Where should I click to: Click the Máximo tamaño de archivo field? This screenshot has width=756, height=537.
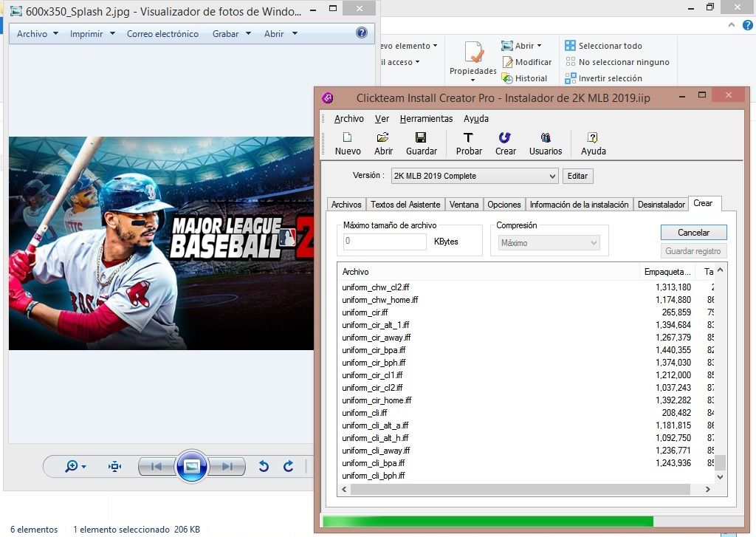click(x=384, y=242)
